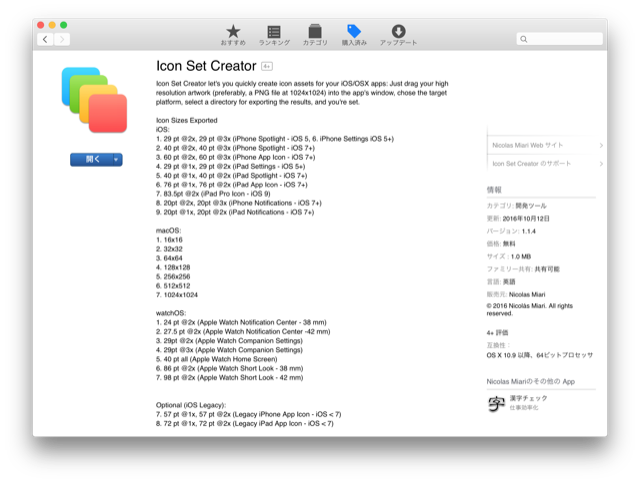640x483 pixels.
Task: Click the Icon Set Creator title
Action: tap(206, 66)
